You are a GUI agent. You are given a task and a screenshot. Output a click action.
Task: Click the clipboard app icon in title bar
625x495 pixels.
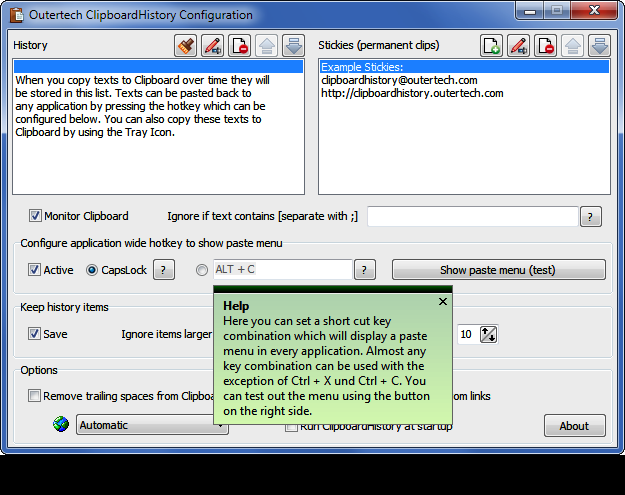17,15
